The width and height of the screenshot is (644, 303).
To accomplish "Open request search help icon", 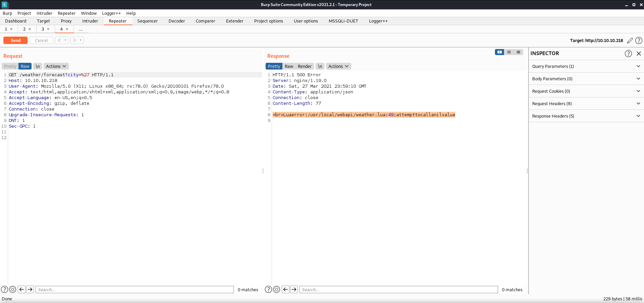I will [x=4, y=289].
